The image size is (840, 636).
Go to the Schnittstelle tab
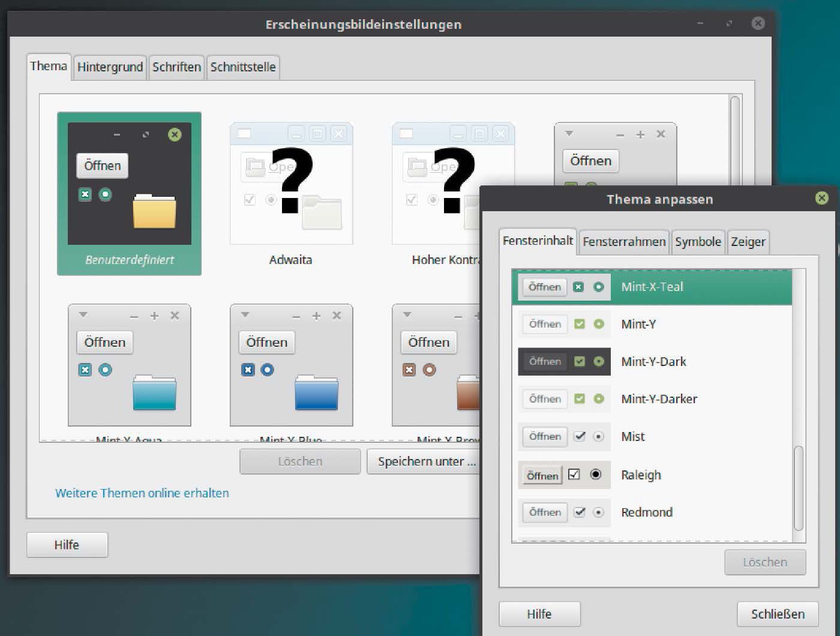pos(243,67)
